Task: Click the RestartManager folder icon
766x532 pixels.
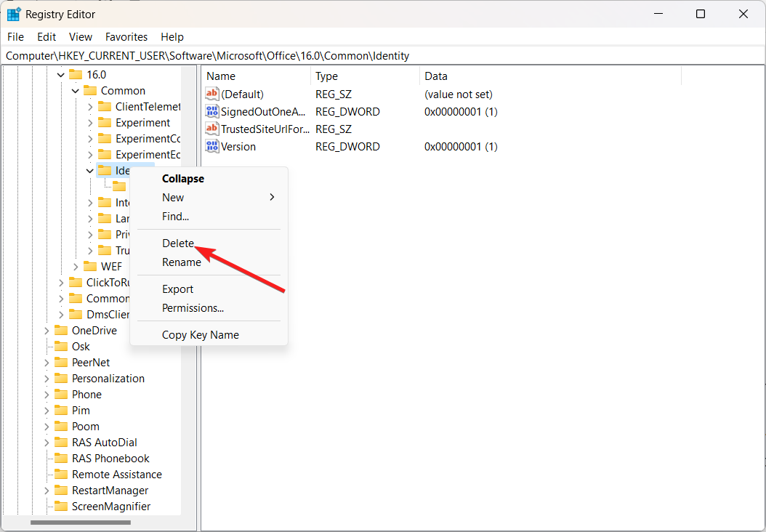Action: point(61,491)
